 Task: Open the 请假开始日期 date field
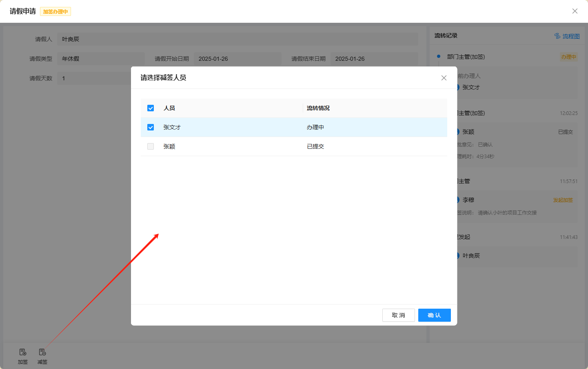point(237,59)
